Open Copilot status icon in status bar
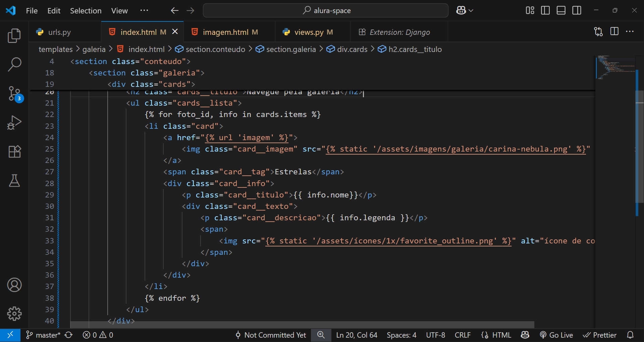This screenshot has height=342, width=644. point(525,335)
